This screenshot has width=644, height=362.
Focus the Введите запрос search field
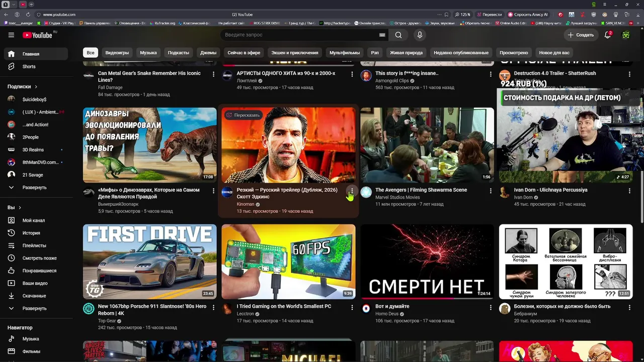(300, 35)
